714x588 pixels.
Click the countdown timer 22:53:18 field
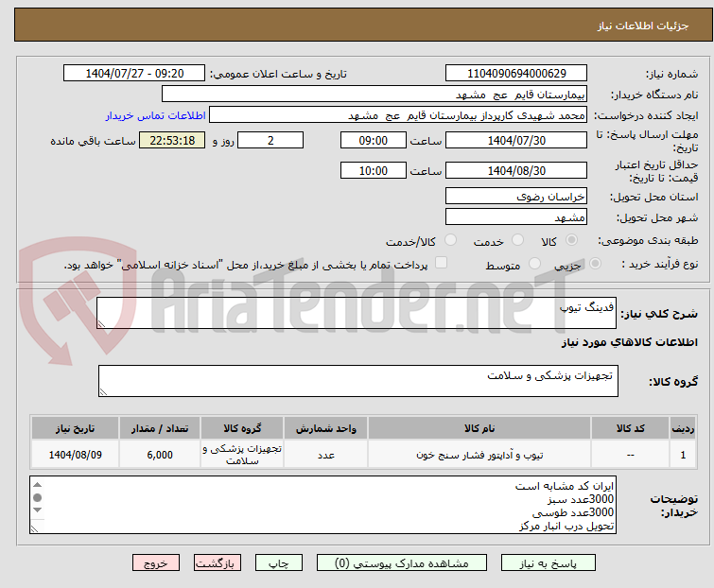coord(172,140)
